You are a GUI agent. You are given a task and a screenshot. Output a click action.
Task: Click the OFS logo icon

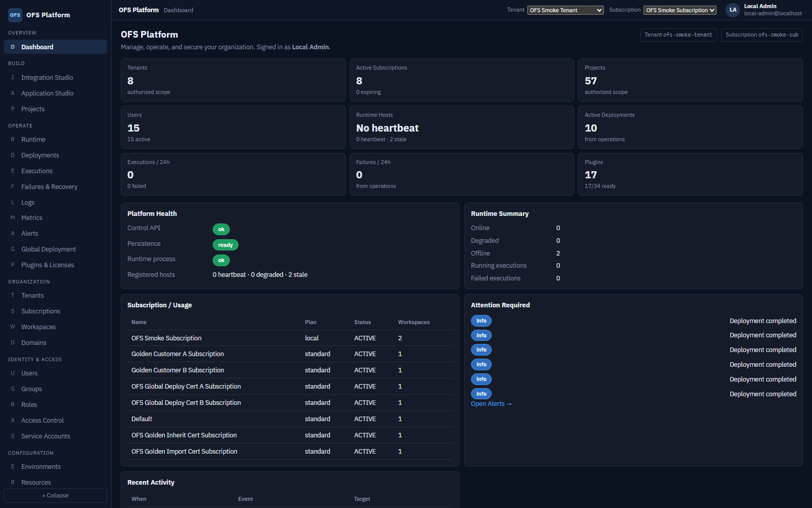(x=15, y=15)
